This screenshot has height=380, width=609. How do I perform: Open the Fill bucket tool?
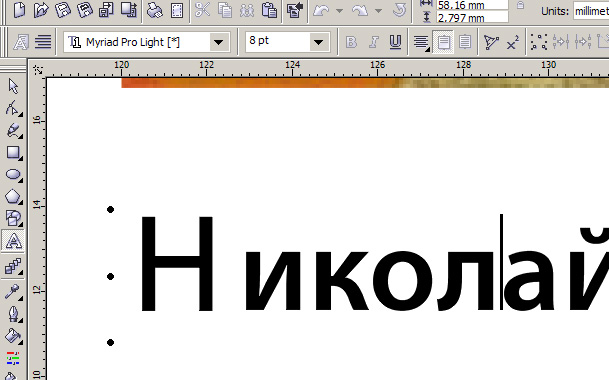(x=13, y=336)
